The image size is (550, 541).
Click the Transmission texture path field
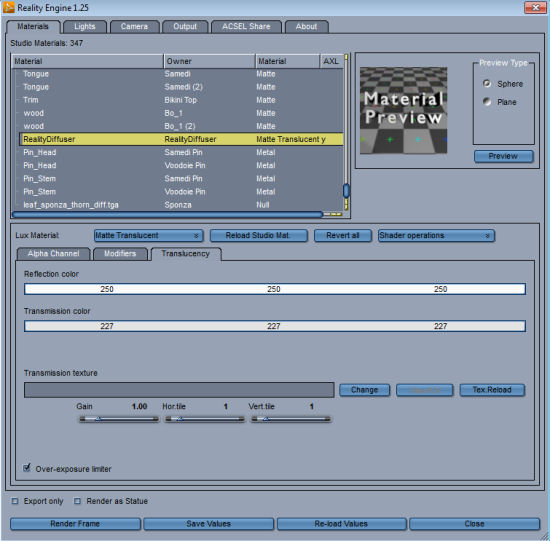(179, 390)
